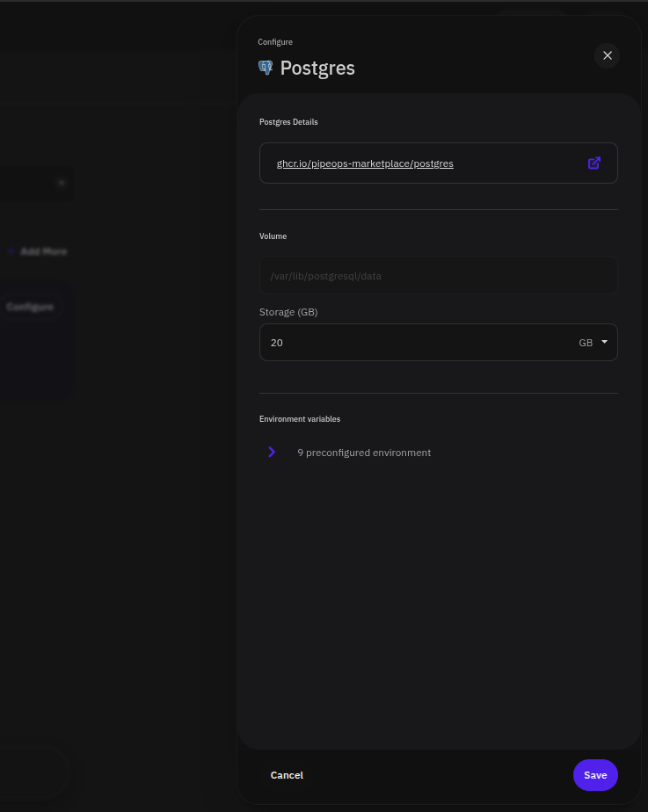Click the Environment variables heading

[x=300, y=419]
